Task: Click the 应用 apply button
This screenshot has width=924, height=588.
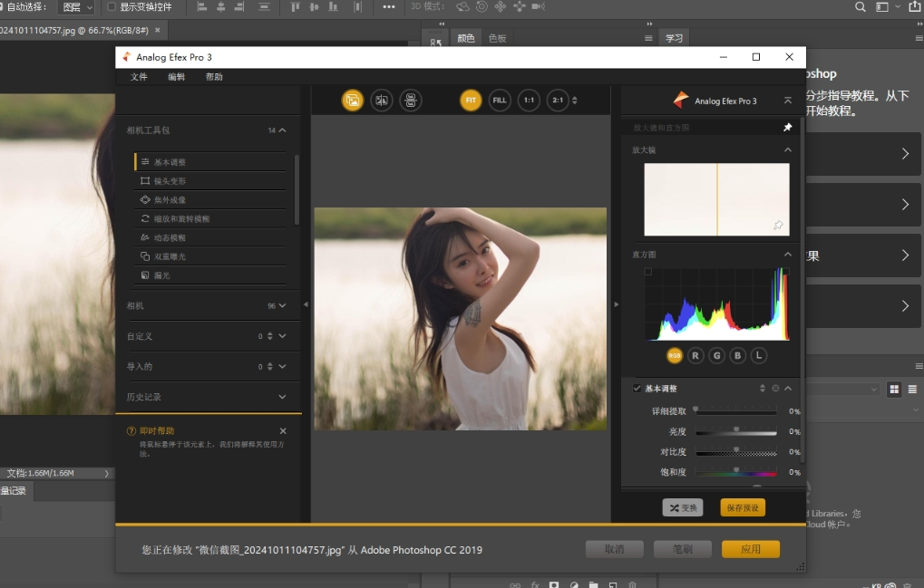Action: coord(750,549)
